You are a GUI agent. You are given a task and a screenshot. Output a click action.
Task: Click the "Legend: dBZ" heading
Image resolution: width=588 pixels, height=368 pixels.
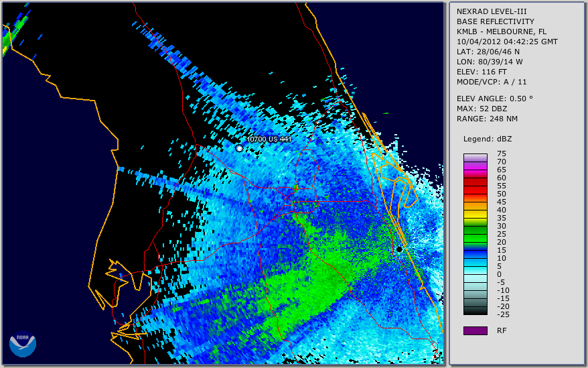click(487, 139)
